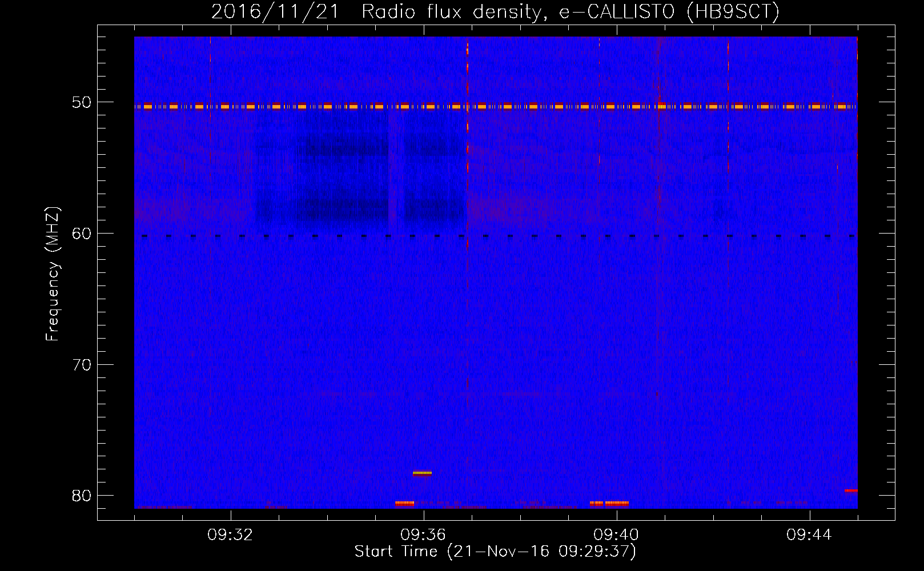Click the '09:40' time tick label
This screenshot has height=571, width=924.
click(x=616, y=535)
